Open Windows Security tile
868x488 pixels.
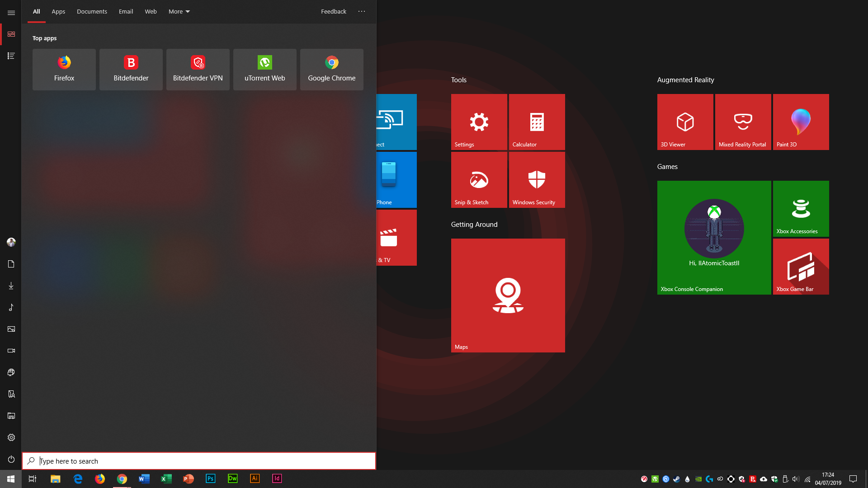pyautogui.click(x=537, y=180)
